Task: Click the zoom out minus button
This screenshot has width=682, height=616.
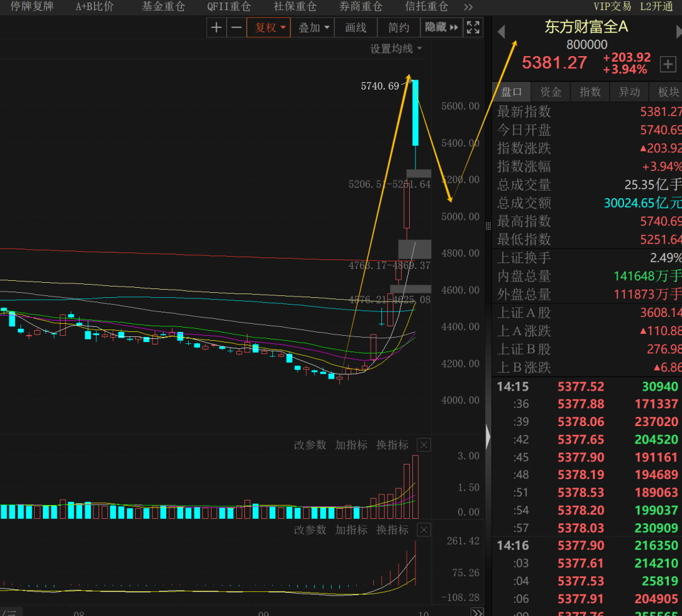Action: (236, 27)
